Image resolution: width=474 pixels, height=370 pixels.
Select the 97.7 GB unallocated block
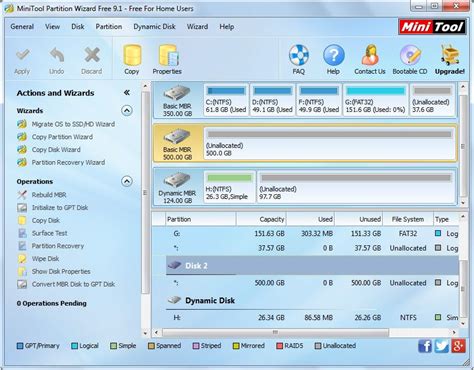[x=356, y=187]
